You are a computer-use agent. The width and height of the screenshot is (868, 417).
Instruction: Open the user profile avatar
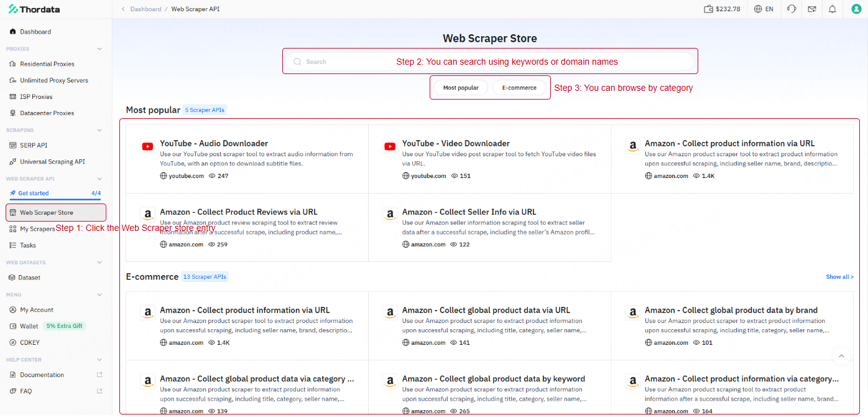(856, 9)
